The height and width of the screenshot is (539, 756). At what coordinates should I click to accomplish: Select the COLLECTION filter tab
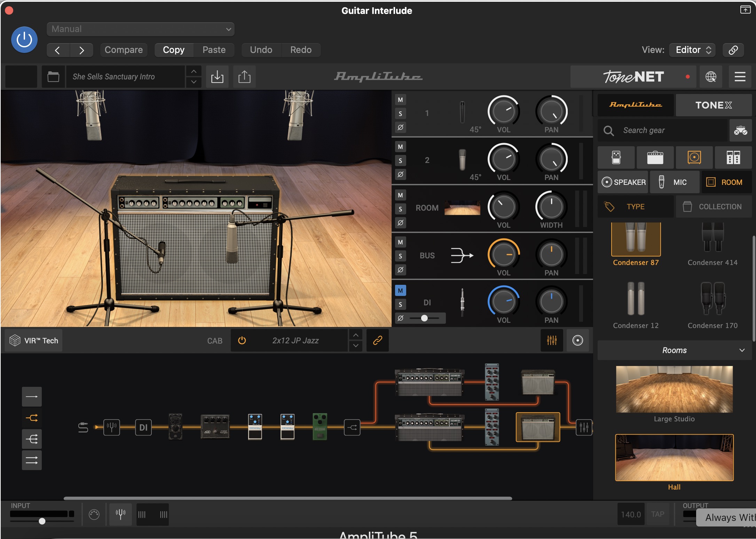pos(714,206)
